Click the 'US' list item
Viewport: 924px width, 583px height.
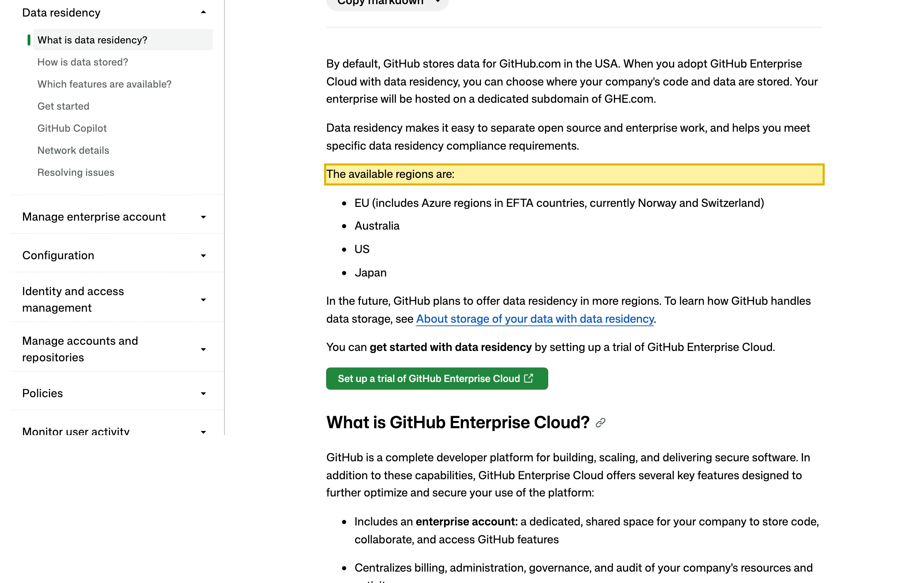click(362, 250)
